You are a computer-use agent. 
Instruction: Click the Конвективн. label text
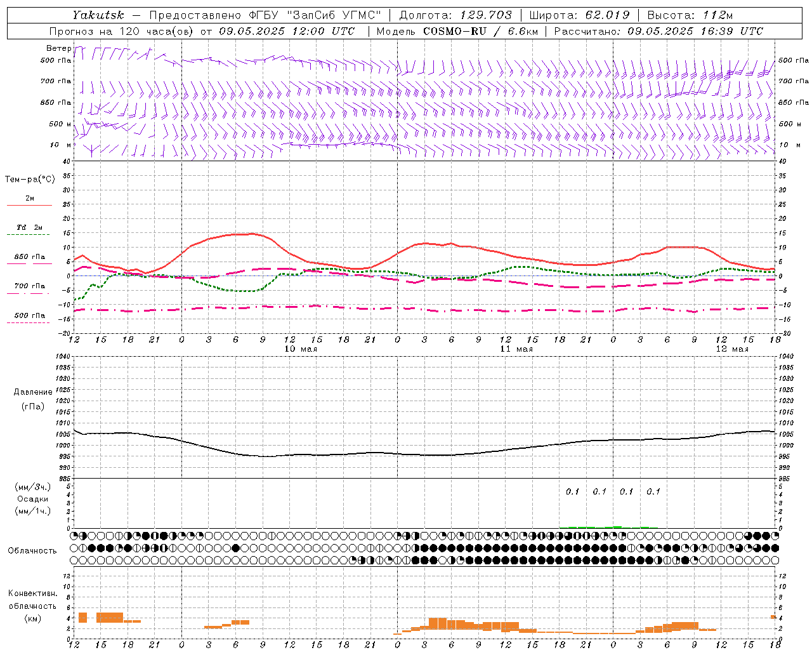(x=33, y=594)
